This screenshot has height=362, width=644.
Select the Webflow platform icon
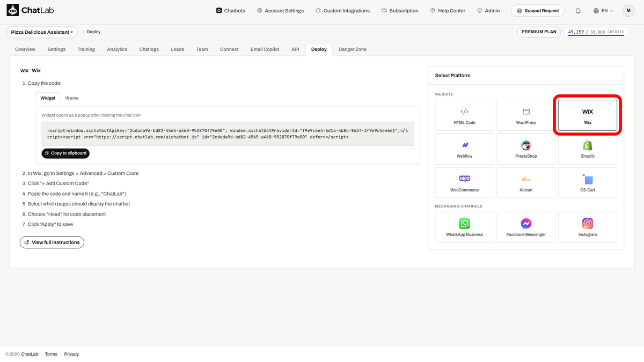coord(464,145)
